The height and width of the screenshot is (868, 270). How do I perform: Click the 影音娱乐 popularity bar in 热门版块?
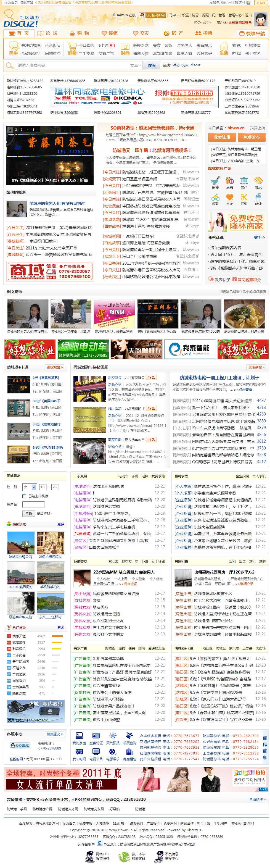coord(56,649)
